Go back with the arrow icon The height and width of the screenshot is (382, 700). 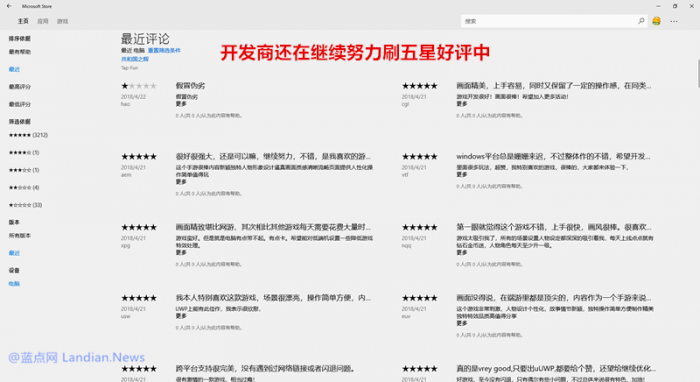click(9, 6)
